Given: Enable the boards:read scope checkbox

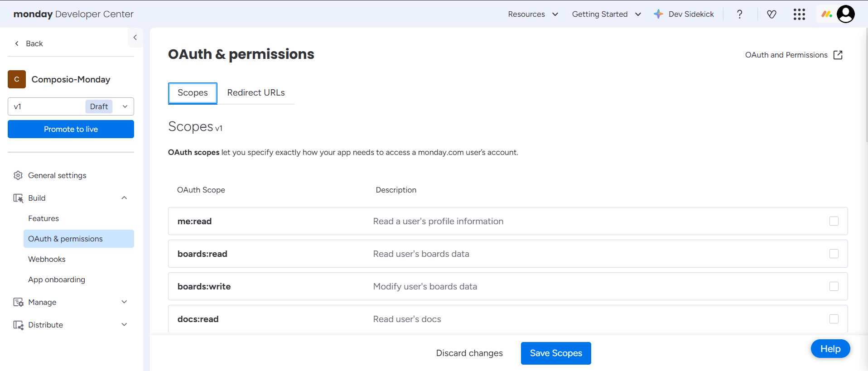Looking at the screenshot, I should click(834, 254).
